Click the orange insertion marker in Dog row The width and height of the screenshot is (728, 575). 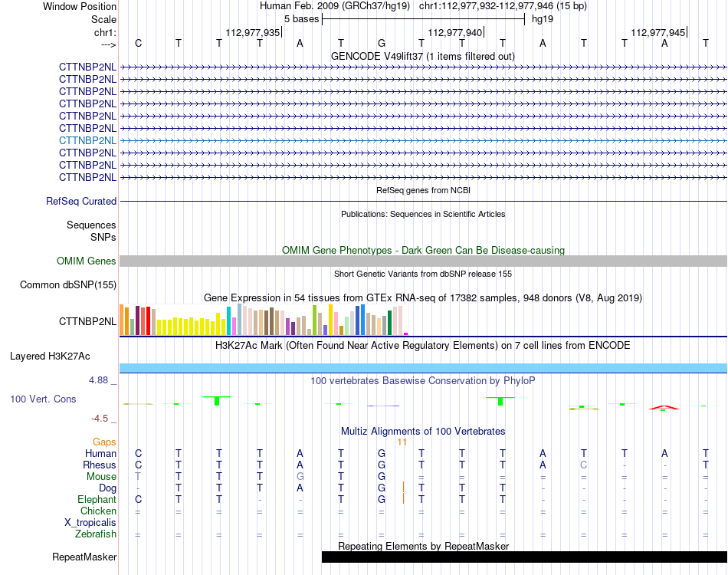click(403, 488)
